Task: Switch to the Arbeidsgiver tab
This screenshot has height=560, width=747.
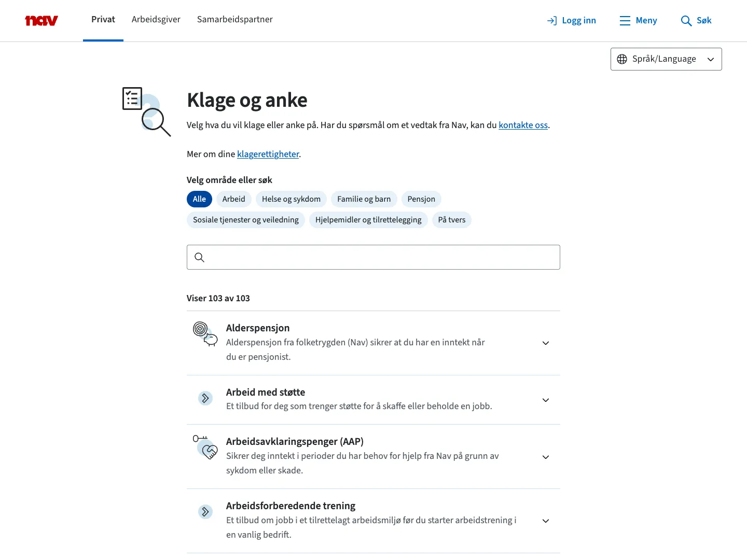Action: pyautogui.click(x=156, y=20)
